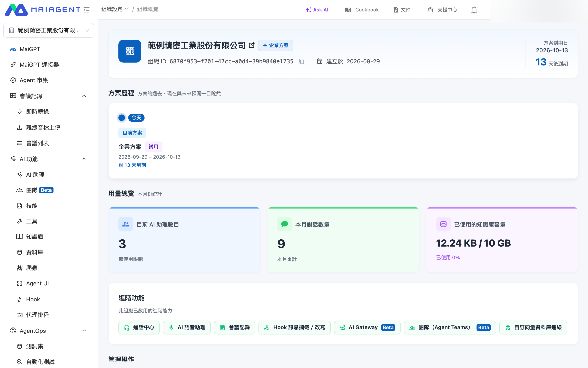Click the MaiAgent logo
Screen dimensions: 588x368
[x=43, y=10]
